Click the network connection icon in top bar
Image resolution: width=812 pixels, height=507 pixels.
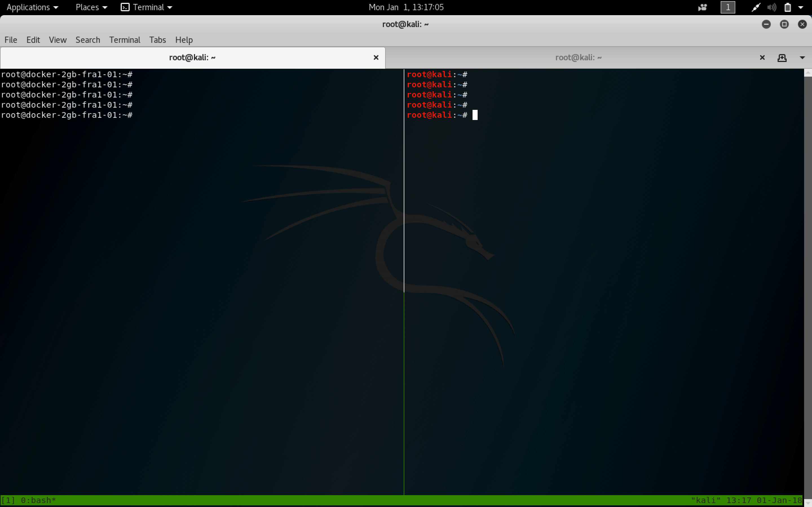tap(755, 7)
